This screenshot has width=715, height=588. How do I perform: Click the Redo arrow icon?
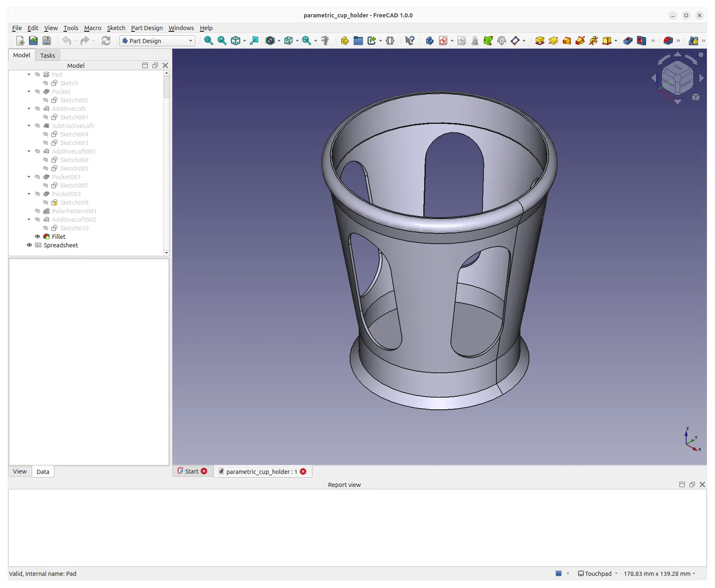[84, 41]
